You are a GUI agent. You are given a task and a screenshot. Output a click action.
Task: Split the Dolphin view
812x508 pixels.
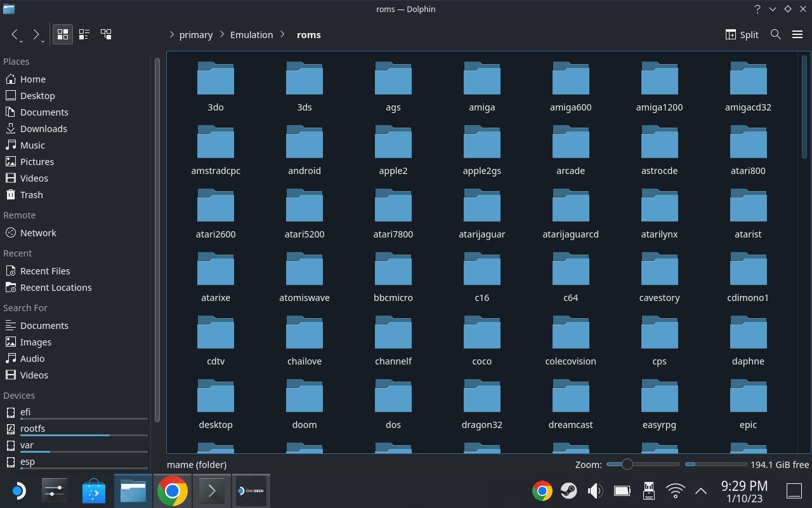[x=742, y=34]
